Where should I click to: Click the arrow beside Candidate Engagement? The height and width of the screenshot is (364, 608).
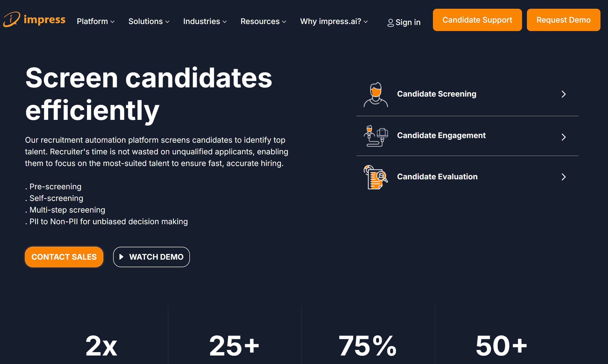click(x=564, y=137)
